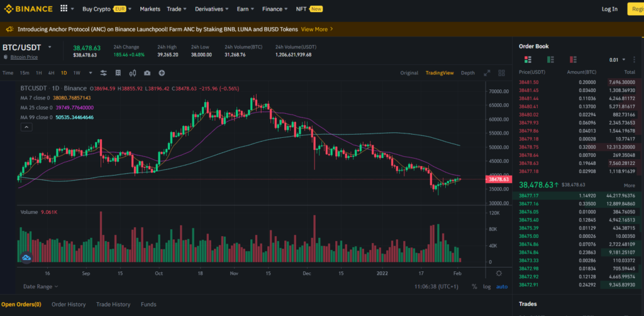The height and width of the screenshot is (316, 644).
Task: Click the sell order priced 38481.50
Action: pyautogui.click(x=577, y=82)
